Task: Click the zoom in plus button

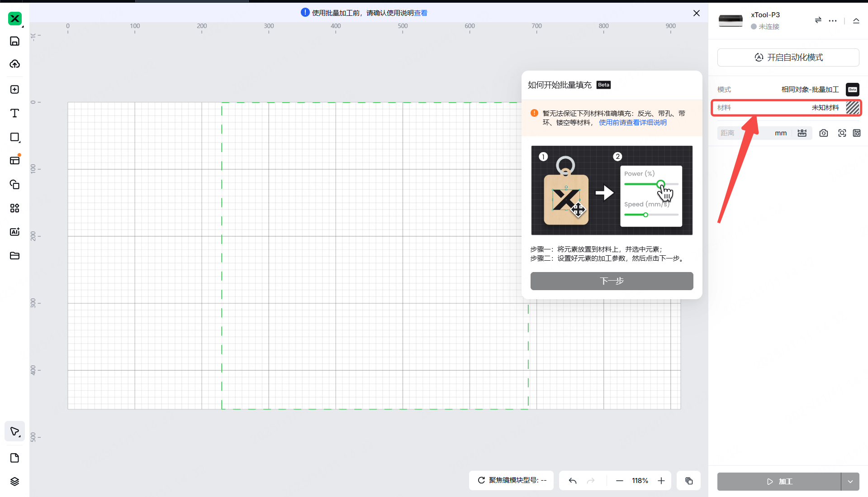Action: point(661,481)
